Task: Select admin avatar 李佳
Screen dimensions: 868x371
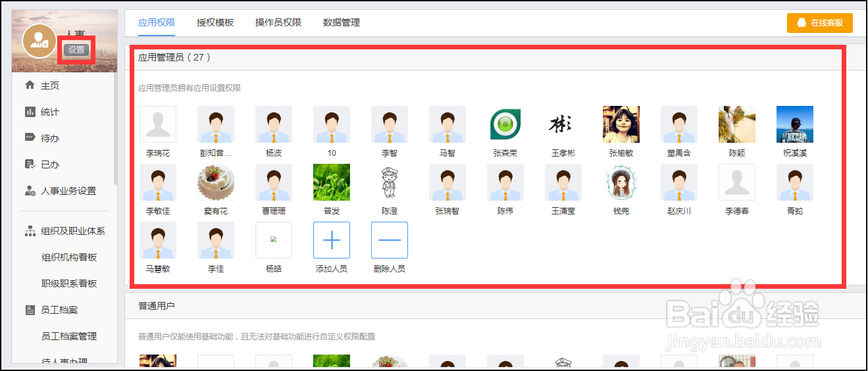Action: (216, 240)
